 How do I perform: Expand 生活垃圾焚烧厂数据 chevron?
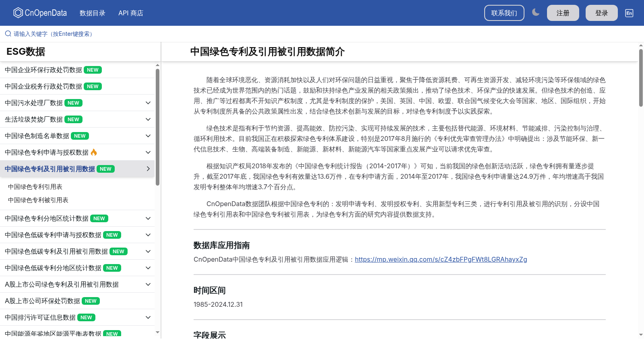(x=148, y=120)
